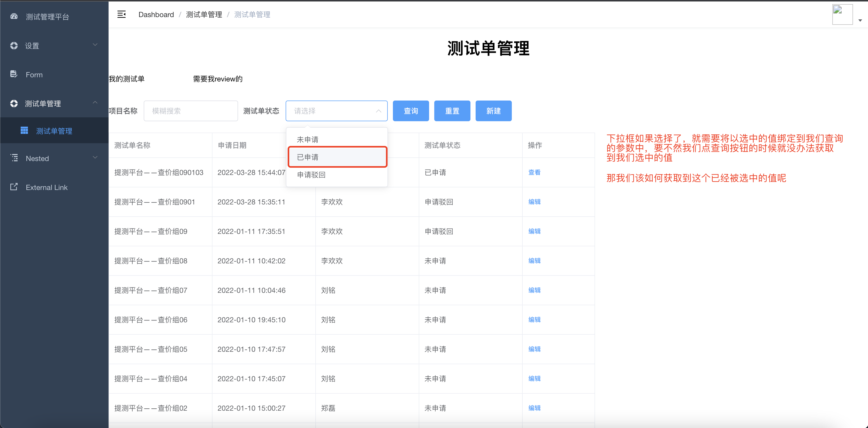Click the 设置 sidebar icon

(x=14, y=45)
